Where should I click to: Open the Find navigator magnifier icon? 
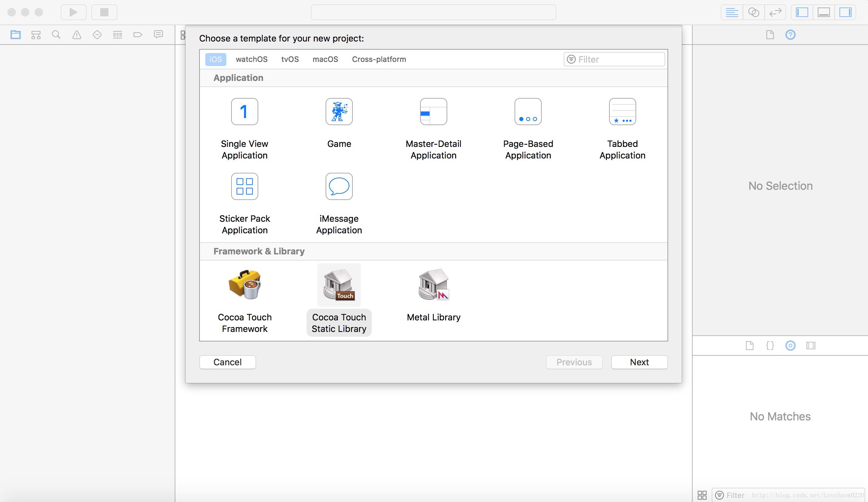[x=56, y=34]
